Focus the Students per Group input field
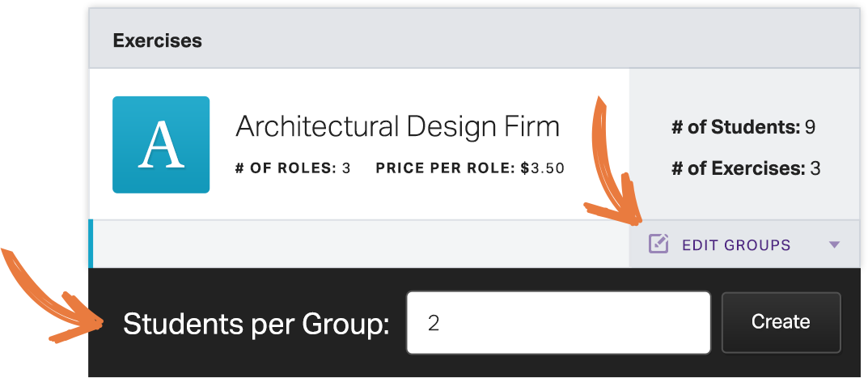Viewport: 868px width, 378px height. [558, 322]
